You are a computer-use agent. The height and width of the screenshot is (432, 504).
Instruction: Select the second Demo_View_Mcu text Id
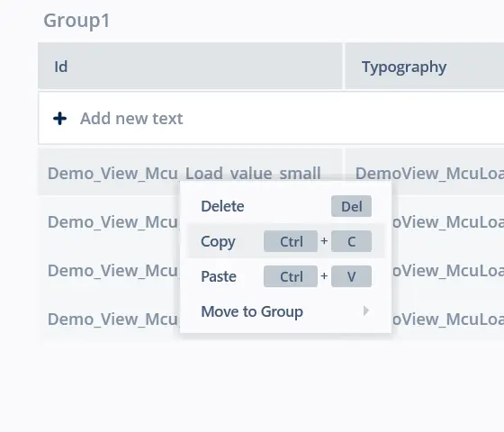coord(112,222)
